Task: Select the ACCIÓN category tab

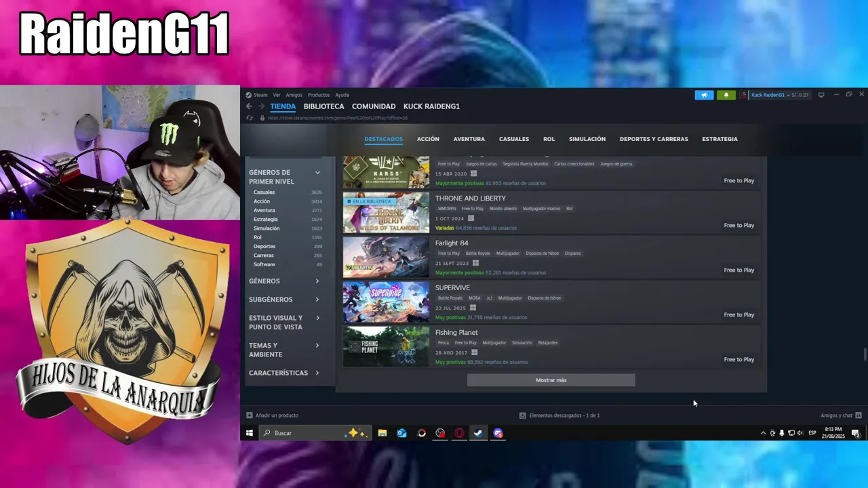Action: pos(428,139)
